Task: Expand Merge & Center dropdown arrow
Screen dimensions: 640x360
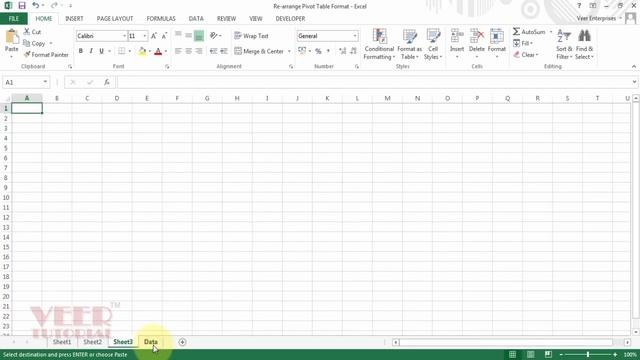Action: click(x=289, y=51)
